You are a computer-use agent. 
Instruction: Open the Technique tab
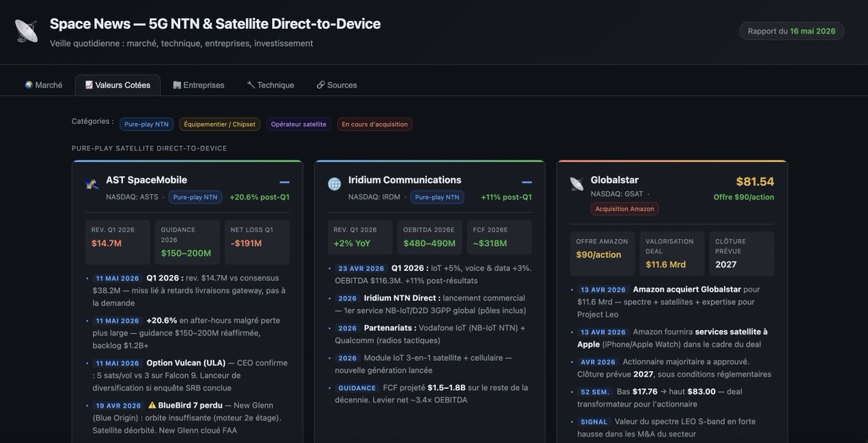[x=271, y=85]
